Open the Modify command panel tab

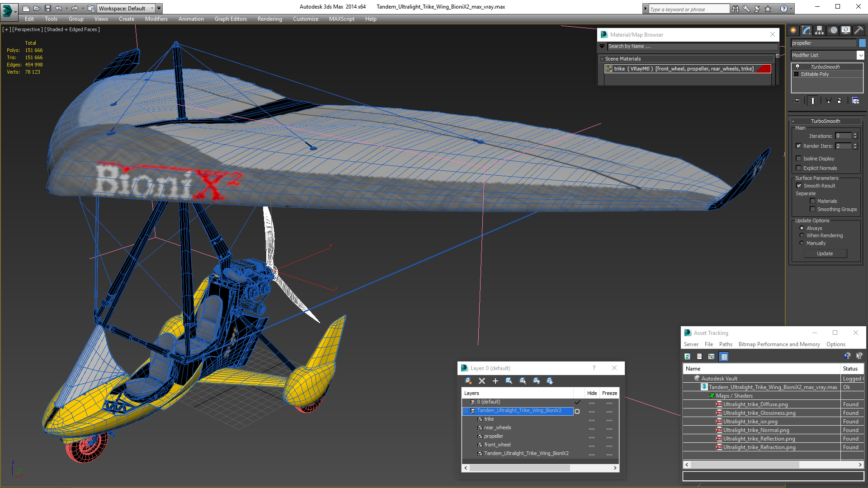[x=807, y=30]
